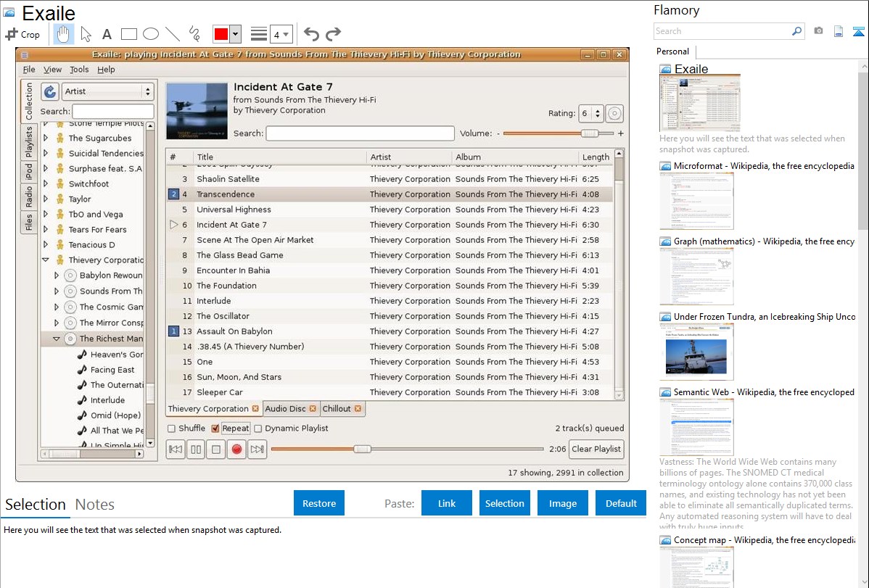Screen dimensions: 869x588
Task: Close the Chillout playlist tab
Action: pyautogui.click(x=358, y=409)
